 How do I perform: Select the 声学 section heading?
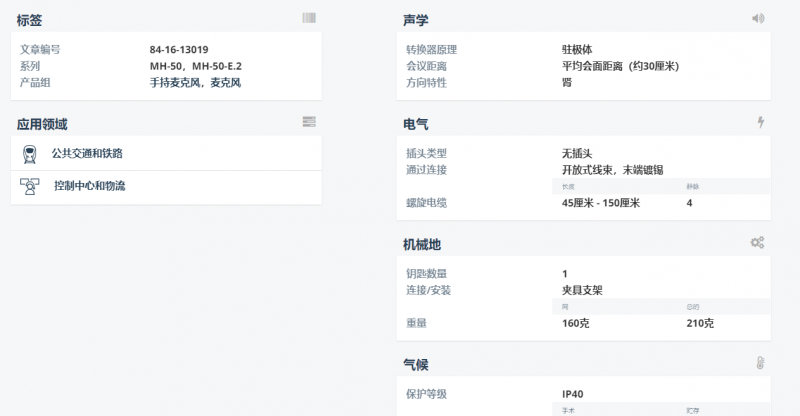pos(415,20)
